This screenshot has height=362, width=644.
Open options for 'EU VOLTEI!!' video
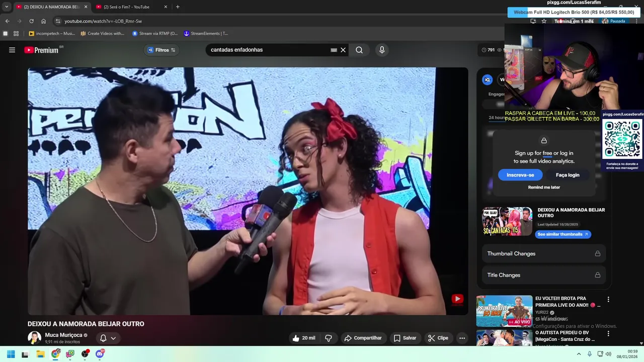(x=608, y=299)
